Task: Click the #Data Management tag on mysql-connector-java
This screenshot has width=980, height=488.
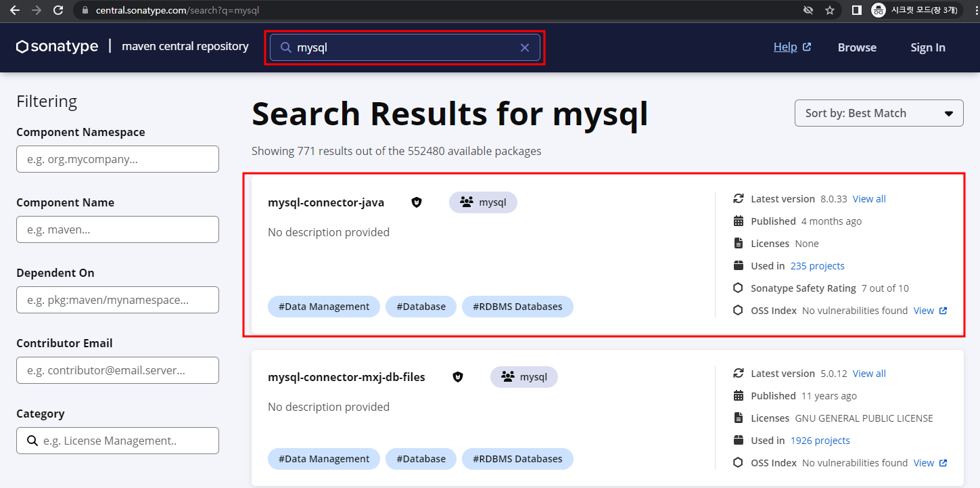Action: pos(324,307)
